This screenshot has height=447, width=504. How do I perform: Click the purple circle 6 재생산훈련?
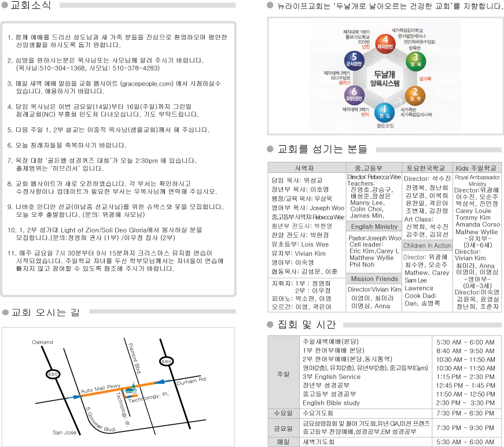[354, 95]
